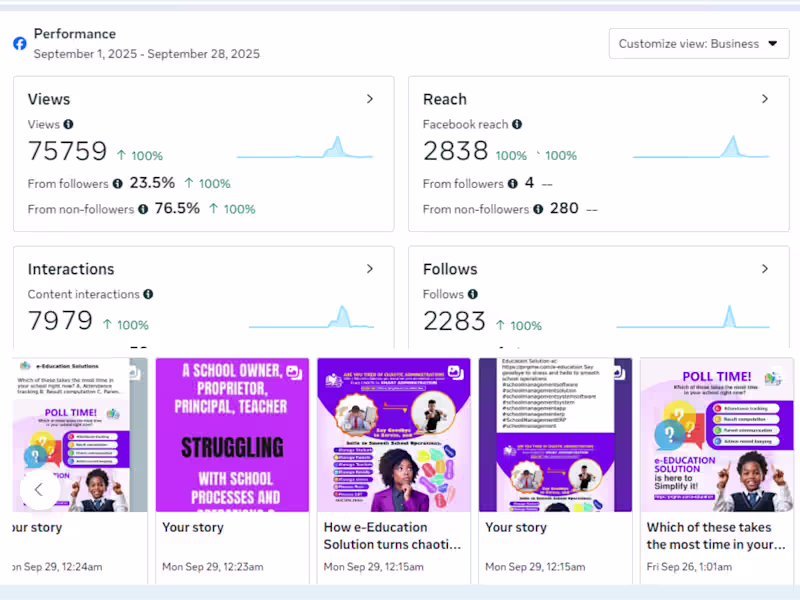The height and width of the screenshot is (600, 800).
Task: Click the info icon next to Follows label
Action: pyautogui.click(x=473, y=294)
